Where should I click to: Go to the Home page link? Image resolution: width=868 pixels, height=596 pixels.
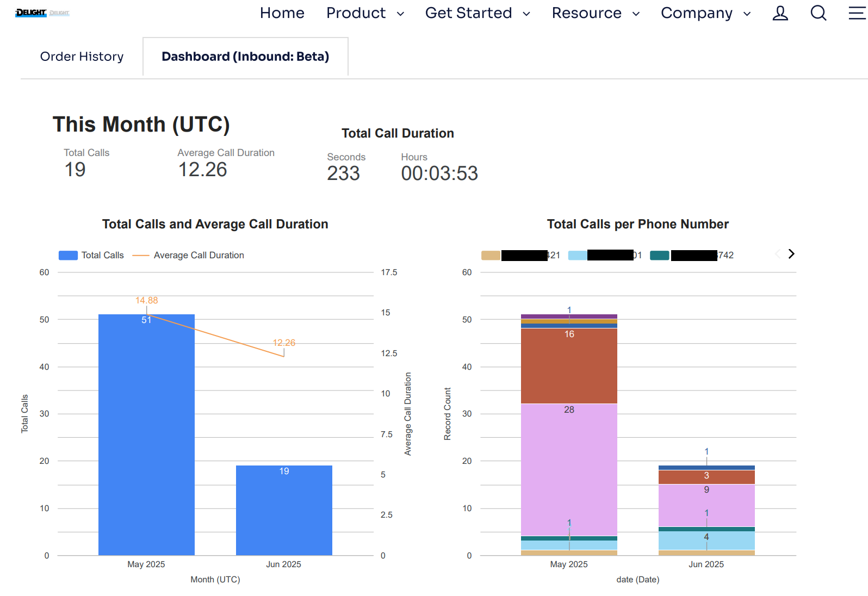[282, 13]
